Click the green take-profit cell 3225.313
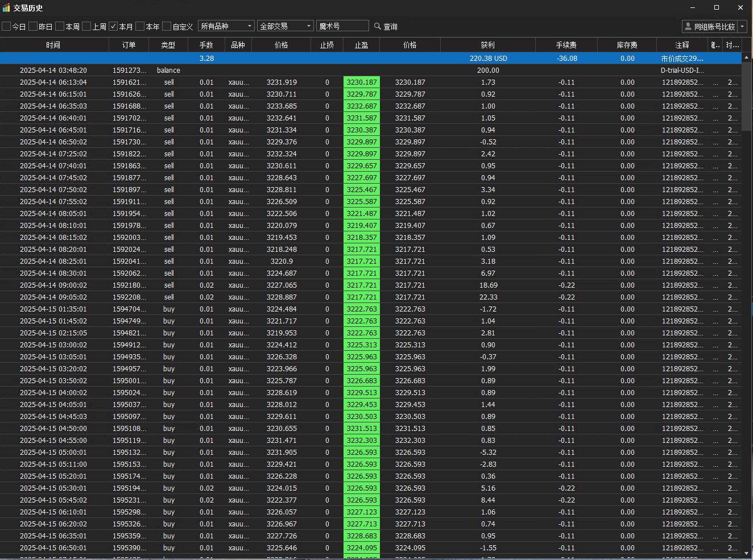Image resolution: width=753 pixels, height=560 pixels. coord(362,345)
